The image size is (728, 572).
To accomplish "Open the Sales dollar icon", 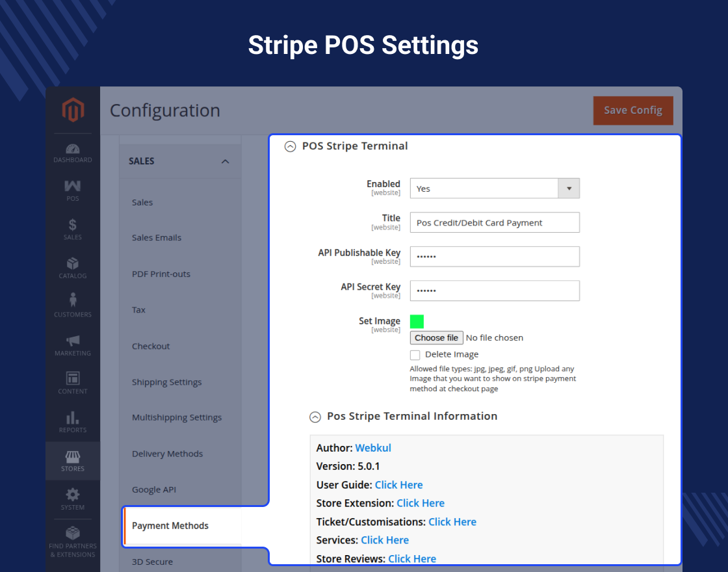I will [72, 225].
